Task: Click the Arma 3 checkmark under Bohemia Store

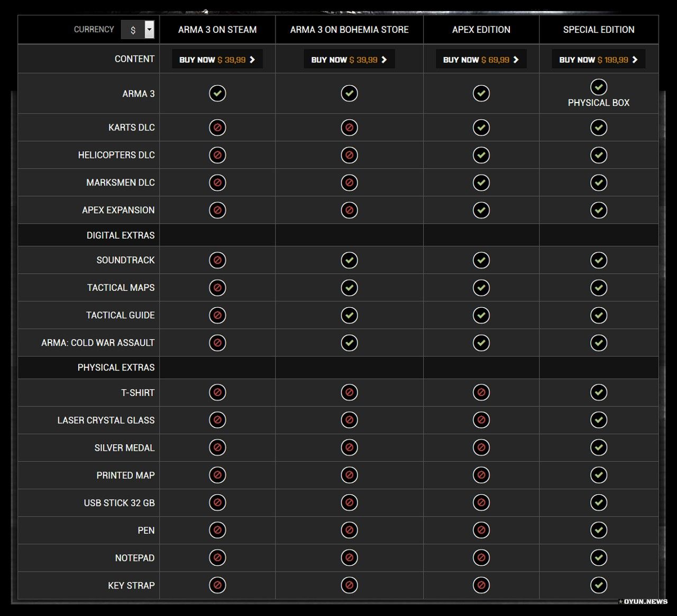Action: 349,94
